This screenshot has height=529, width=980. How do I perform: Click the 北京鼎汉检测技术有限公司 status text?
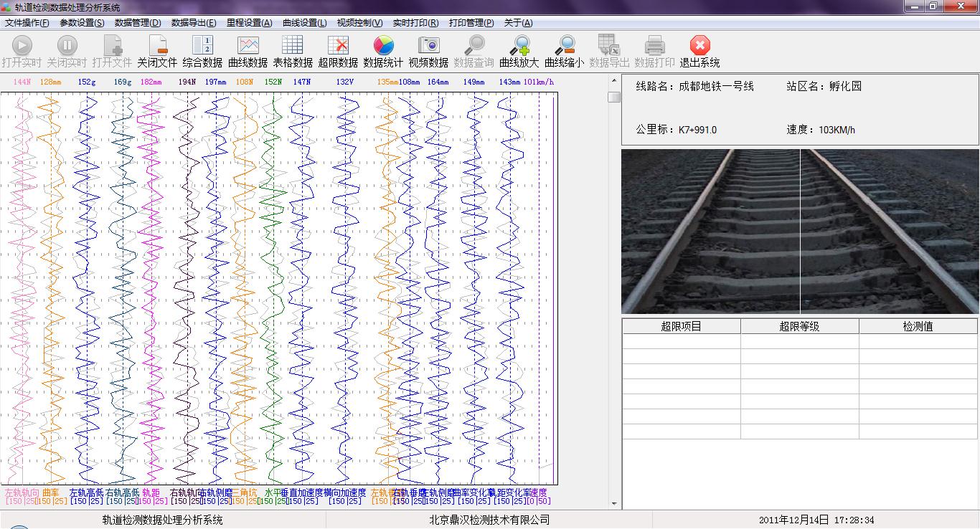489,520
